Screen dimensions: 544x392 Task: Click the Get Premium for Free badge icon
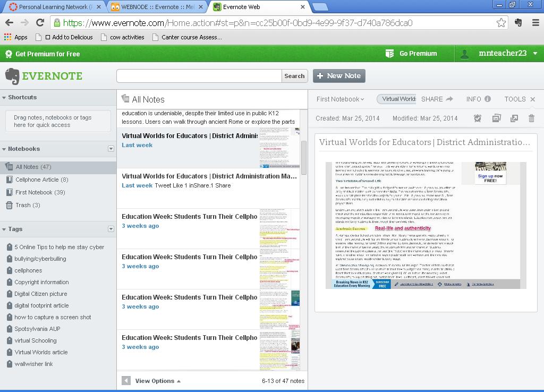(x=8, y=54)
